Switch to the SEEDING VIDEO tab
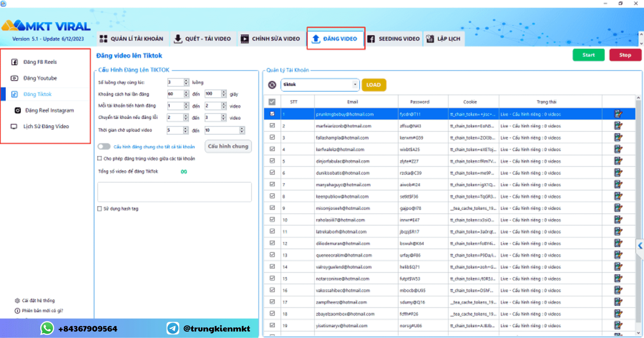Screen dimensions: 644x338 394,39
